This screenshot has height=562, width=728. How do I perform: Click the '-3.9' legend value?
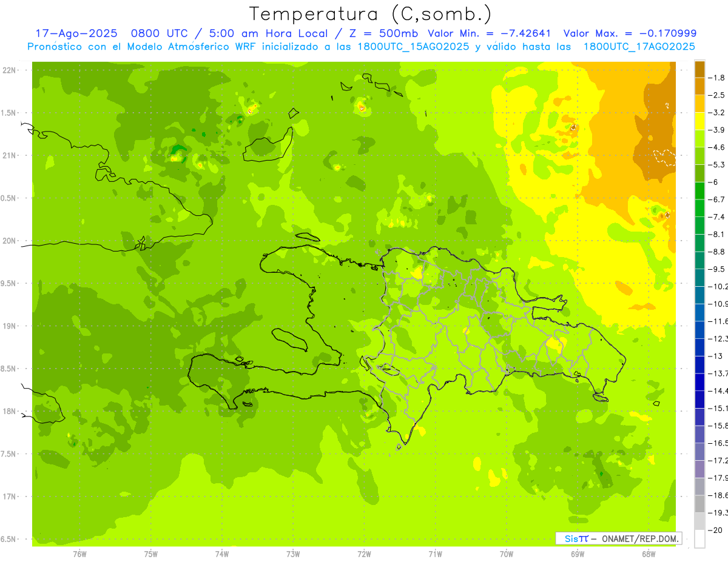click(x=716, y=130)
